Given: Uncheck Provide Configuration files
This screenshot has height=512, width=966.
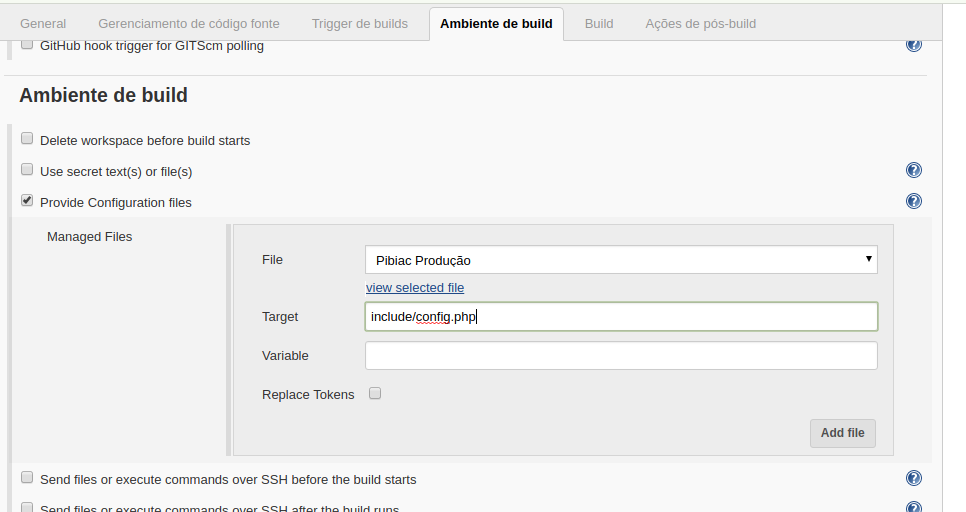Looking at the screenshot, I should pyautogui.click(x=27, y=200).
